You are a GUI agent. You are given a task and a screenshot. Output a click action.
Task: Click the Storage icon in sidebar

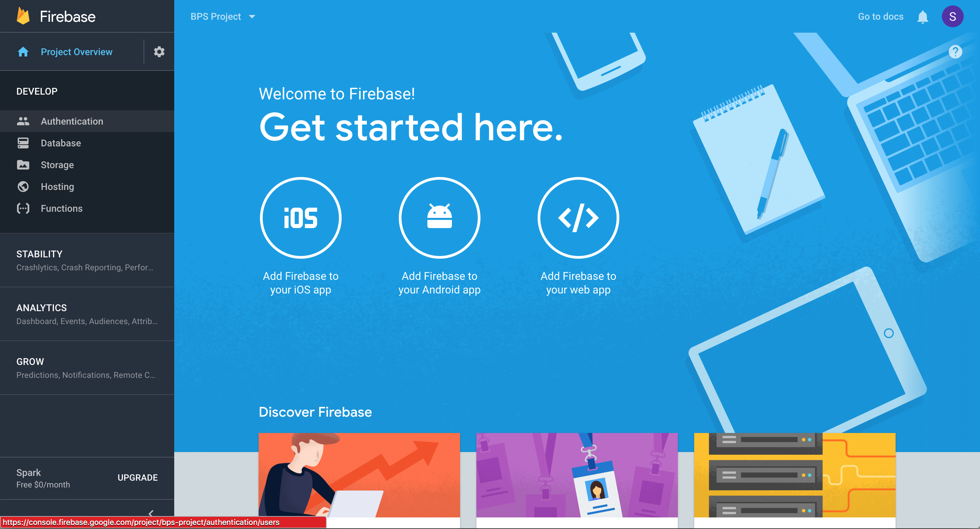(22, 165)
